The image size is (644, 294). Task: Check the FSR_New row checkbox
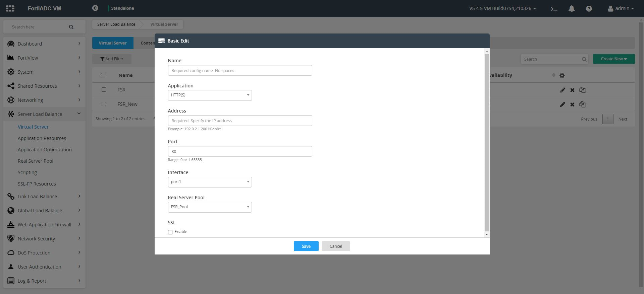coord(104,104)
